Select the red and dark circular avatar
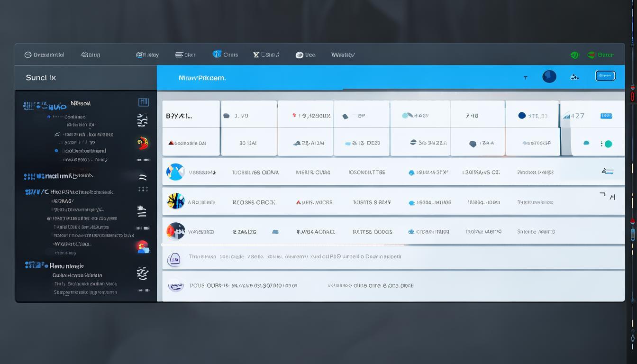 [175, 231]
